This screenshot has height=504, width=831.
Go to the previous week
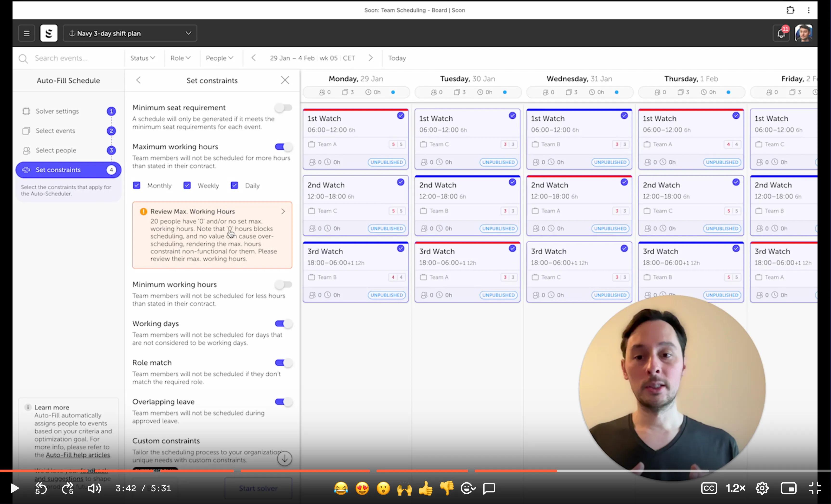pos(254,58)
